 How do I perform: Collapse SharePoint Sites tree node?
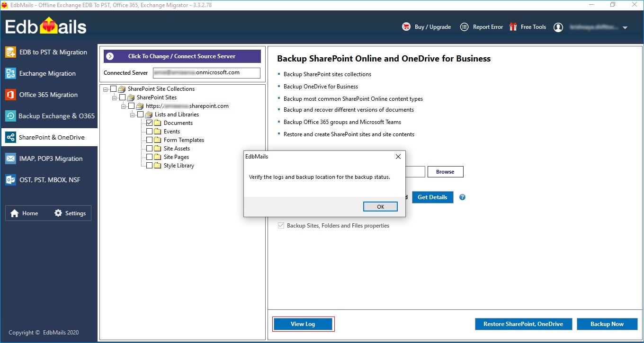(114, 97)
